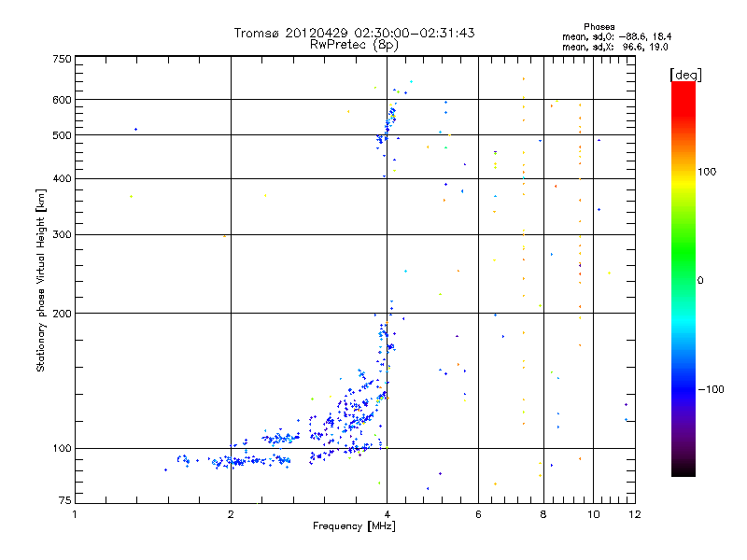747x560 pixels.
Task: Click the '[deg]' colorbar unit label
Action: tap(685, 75)
